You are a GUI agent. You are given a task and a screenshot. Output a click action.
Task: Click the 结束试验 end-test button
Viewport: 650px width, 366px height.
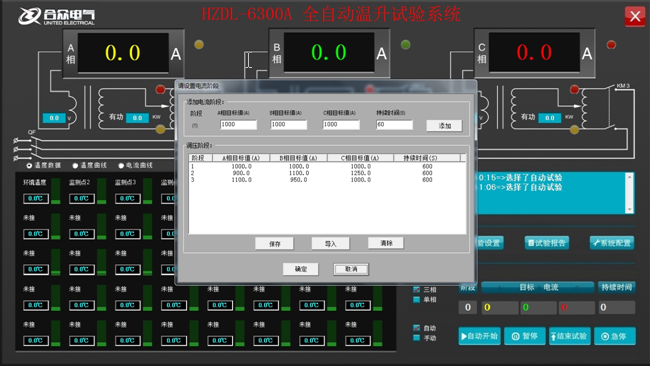pos(570,336)
